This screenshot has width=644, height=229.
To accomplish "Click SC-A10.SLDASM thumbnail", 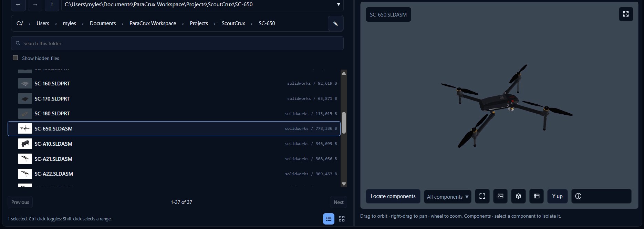I will (25, 144).
